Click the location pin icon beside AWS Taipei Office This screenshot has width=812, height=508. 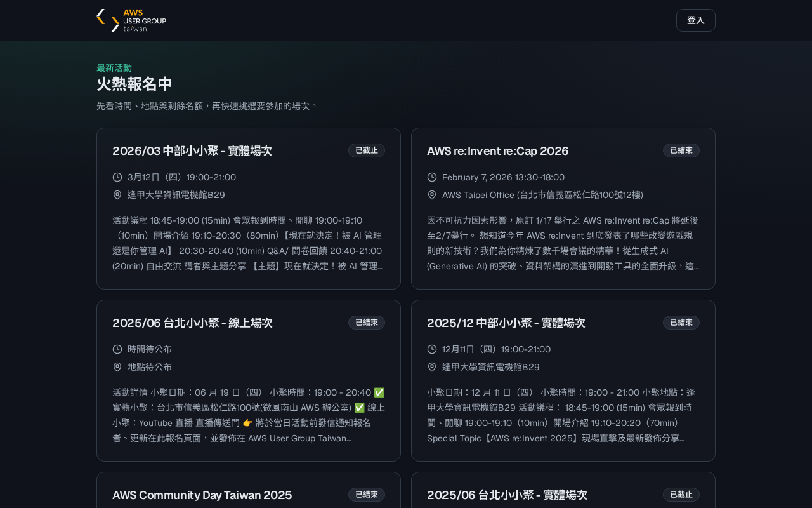[432, 195]
